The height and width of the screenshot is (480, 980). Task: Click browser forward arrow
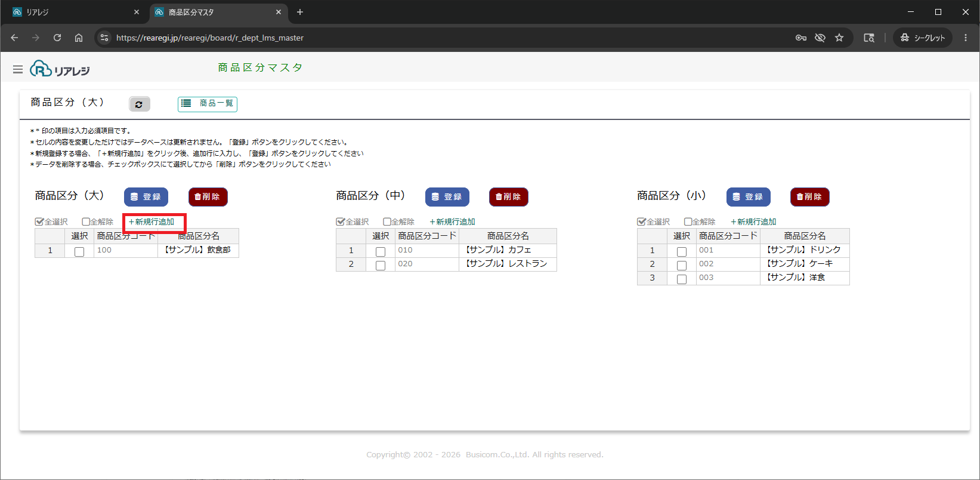point(36,38)
